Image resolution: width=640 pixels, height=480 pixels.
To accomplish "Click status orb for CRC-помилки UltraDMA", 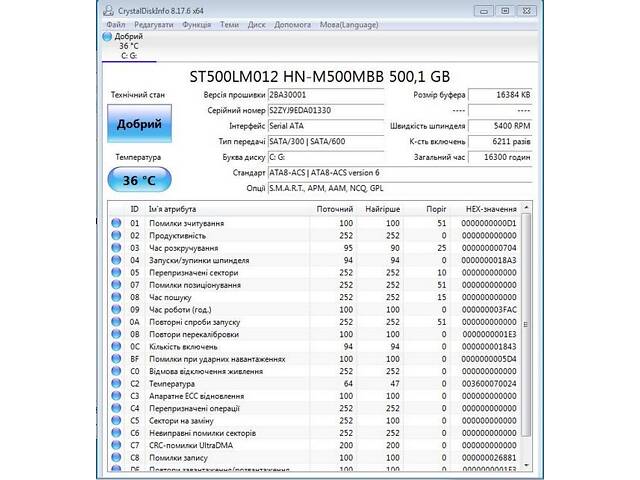I will 116,445.
